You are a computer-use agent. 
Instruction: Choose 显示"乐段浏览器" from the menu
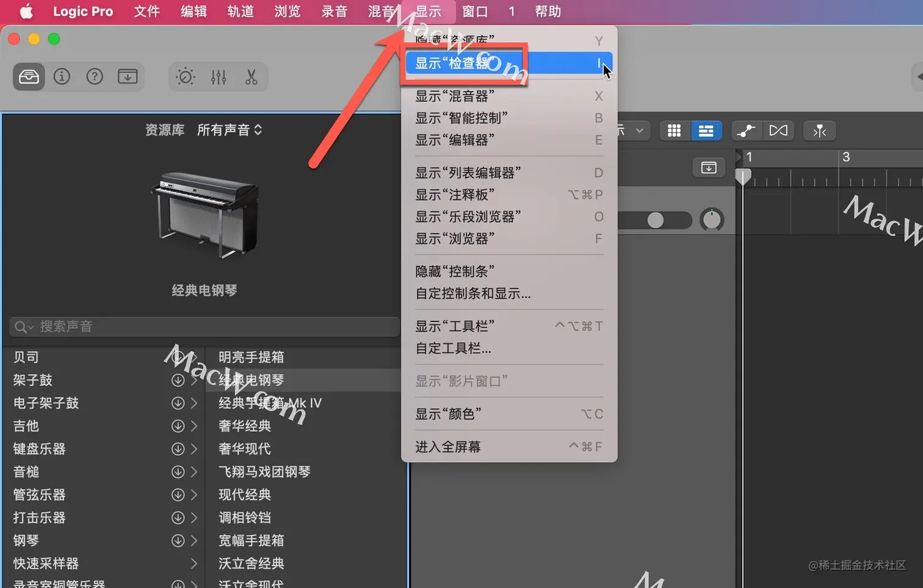[509, 217]
